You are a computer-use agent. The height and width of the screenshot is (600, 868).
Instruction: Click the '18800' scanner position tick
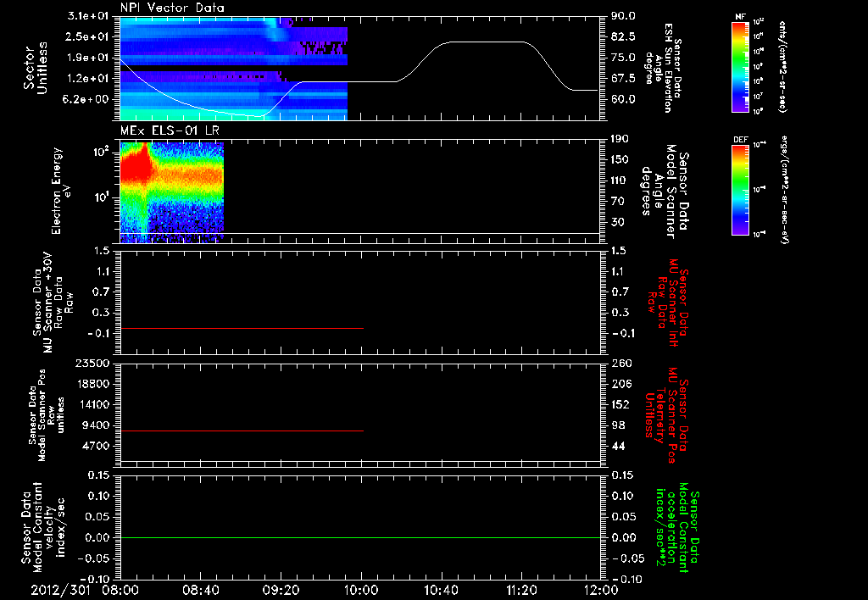pyautogui.click(x=92, y=384)
